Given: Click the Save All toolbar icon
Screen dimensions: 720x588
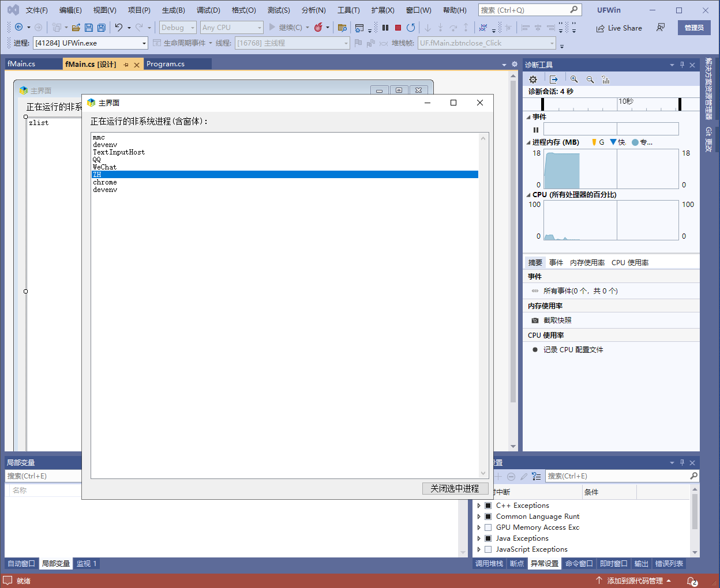Looking at the screenshot, I should [102, 28].
